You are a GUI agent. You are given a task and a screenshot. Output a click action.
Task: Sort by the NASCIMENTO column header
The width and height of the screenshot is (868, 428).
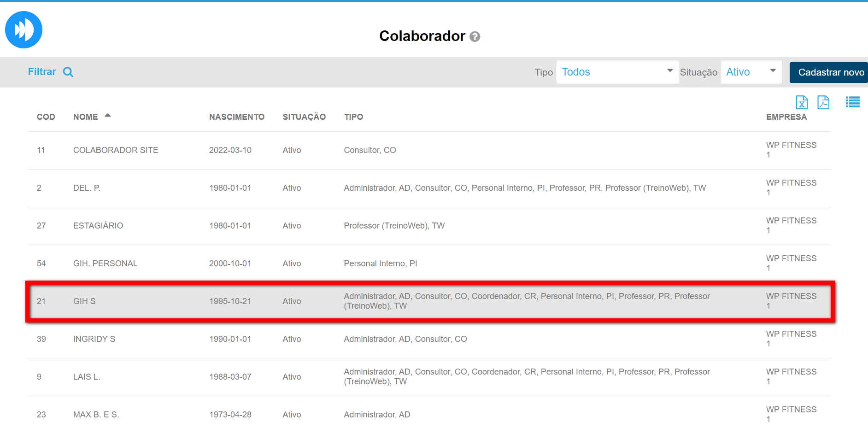(236, 117)
